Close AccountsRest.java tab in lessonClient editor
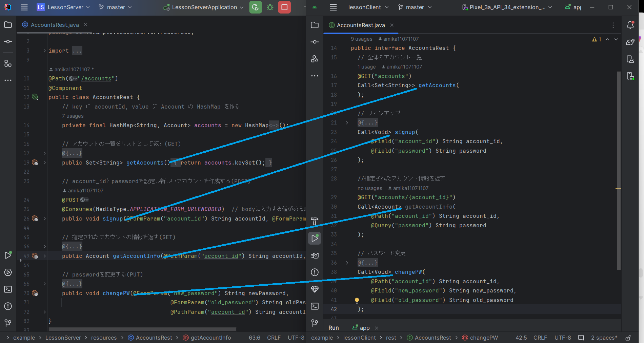The width and height of the screenshot is (644, 343). coord(392,25)
